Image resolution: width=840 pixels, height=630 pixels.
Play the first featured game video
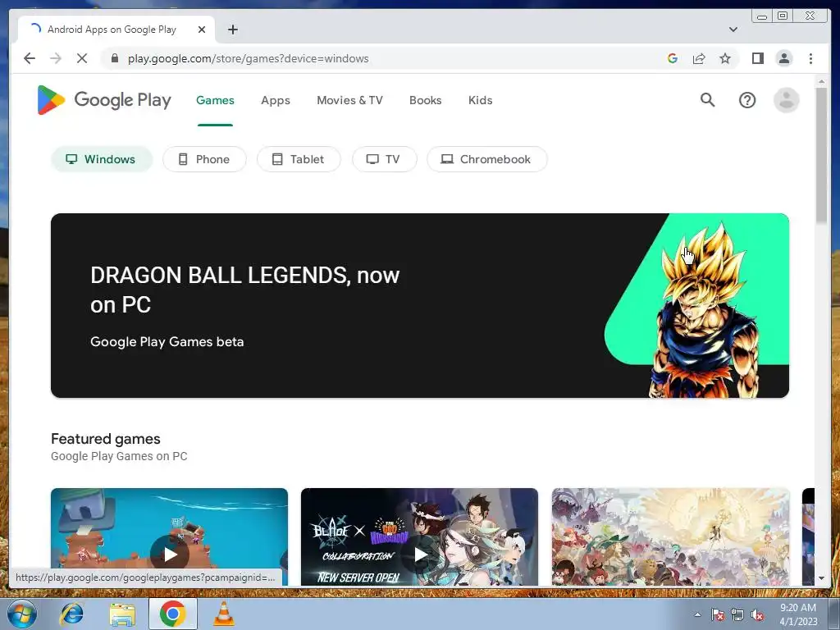point(170,554)
